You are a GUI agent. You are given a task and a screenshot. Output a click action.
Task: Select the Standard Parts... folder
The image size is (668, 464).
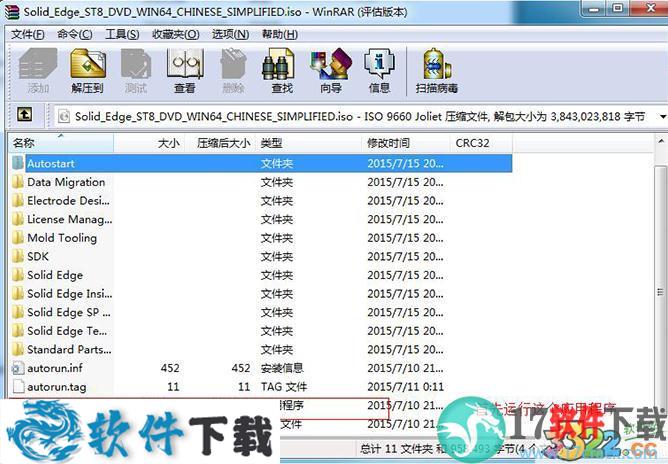[69, 349]
